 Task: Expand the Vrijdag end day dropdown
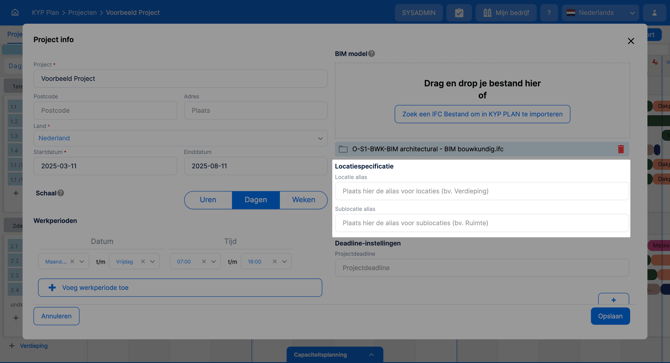click(x=152, y=261)
